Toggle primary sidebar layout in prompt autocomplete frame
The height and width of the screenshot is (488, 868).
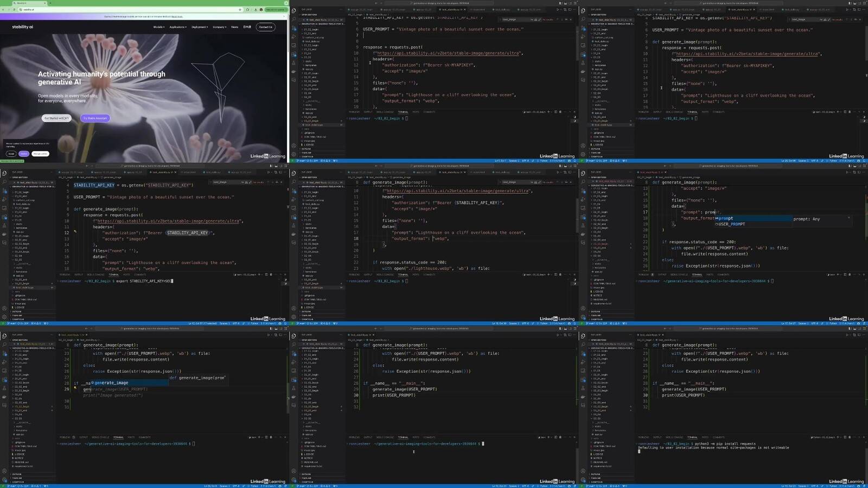click(849, 166)
